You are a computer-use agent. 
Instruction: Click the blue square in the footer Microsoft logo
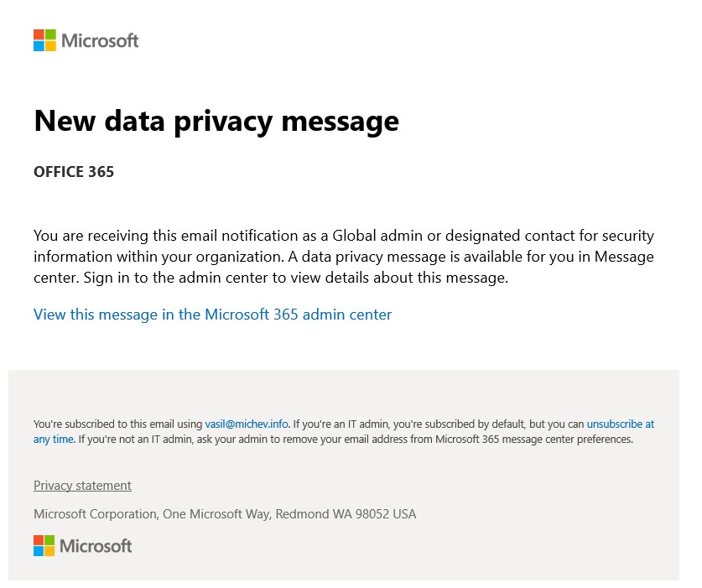[39, 551]
